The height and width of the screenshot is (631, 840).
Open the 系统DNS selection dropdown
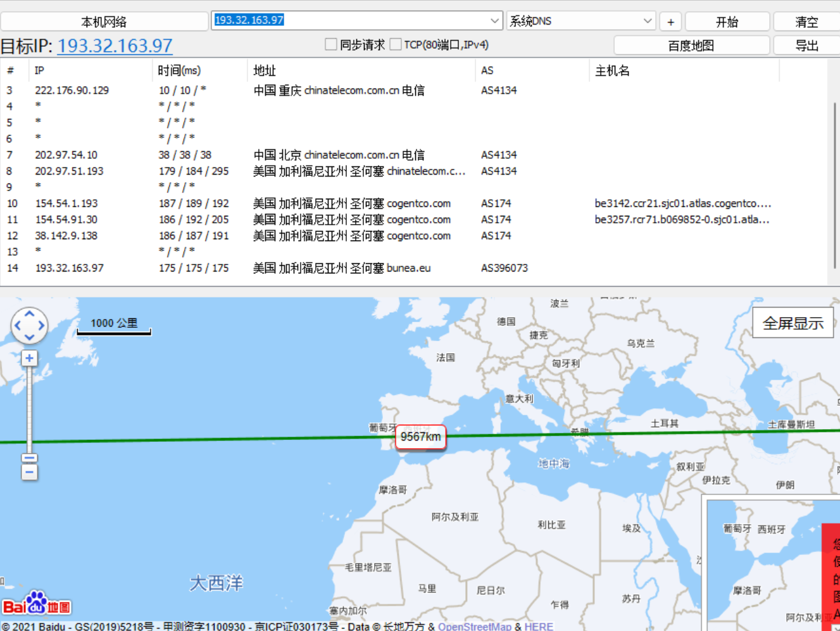pyautogui.click(x=648, y=20)
